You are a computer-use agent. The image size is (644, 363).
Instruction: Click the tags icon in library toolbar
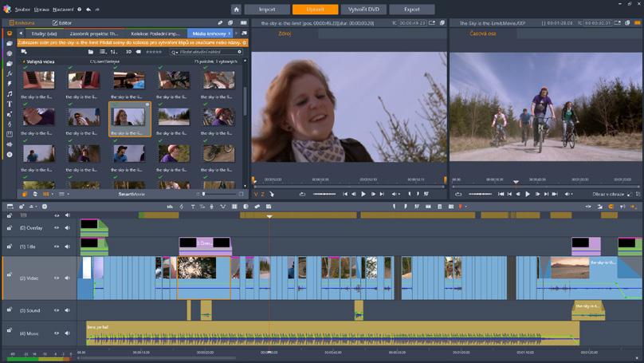(139, 52)
